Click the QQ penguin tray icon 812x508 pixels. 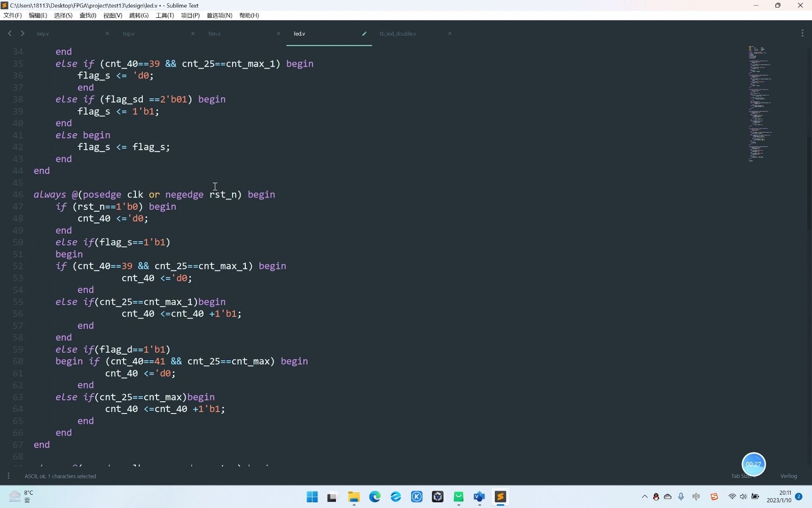tap(656, 497)
